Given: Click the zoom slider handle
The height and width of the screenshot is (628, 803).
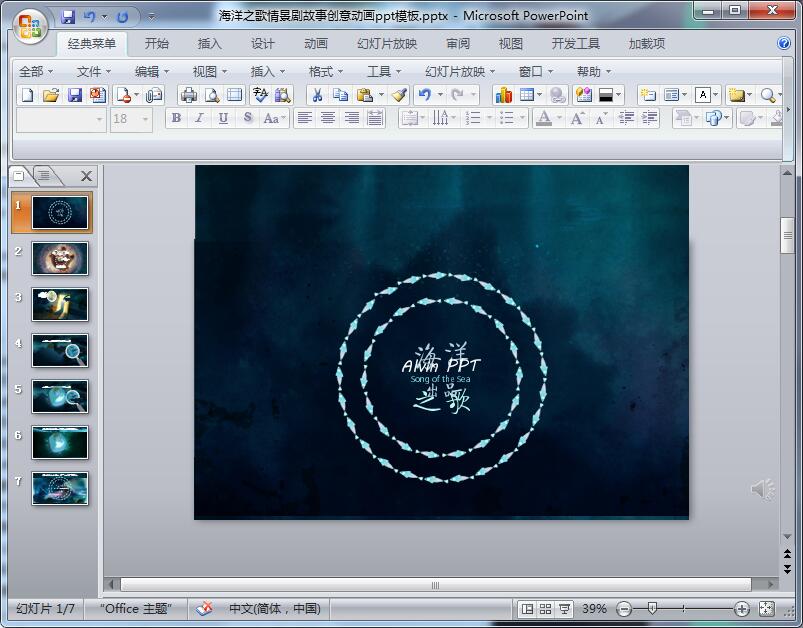Looking at the screenshot, I should (x=652, y=609).
